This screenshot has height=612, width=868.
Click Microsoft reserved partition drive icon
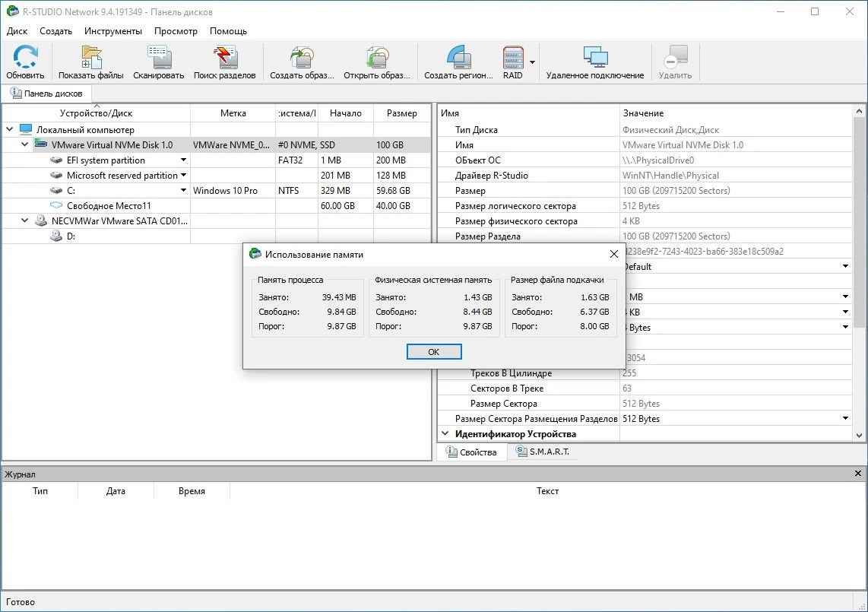pyautogui.click(x=56, y=175)
